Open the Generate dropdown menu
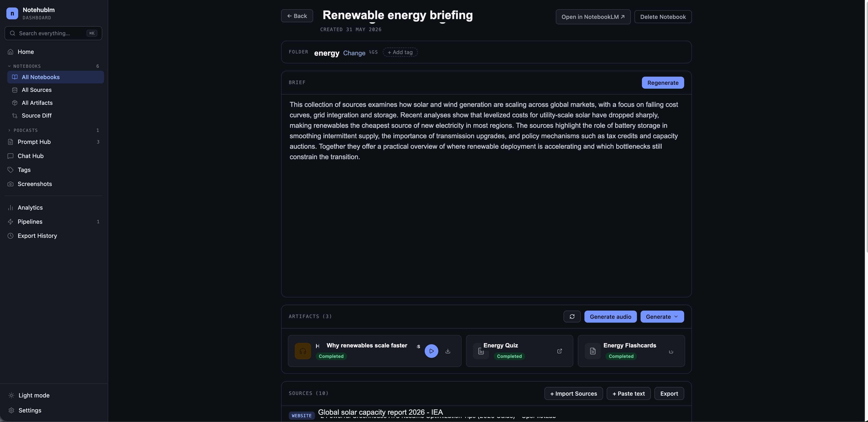The image size is (868, 422). point(662,316)
